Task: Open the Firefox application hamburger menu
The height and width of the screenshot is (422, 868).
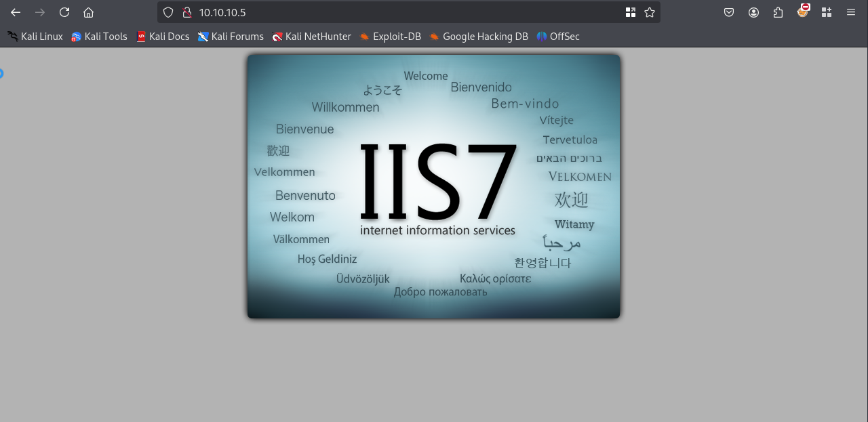Action: pos(851,12)
